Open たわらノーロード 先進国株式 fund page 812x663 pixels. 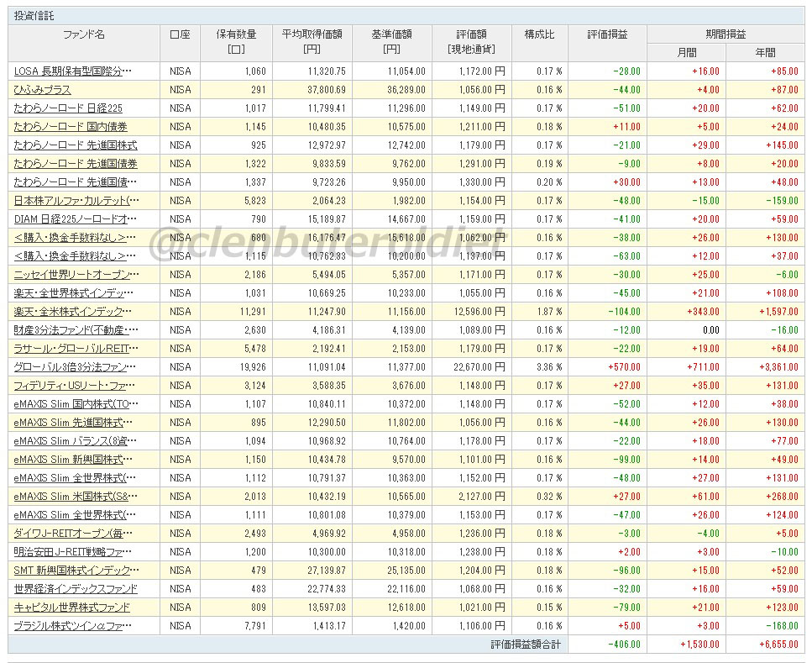[x=76, y=145]
